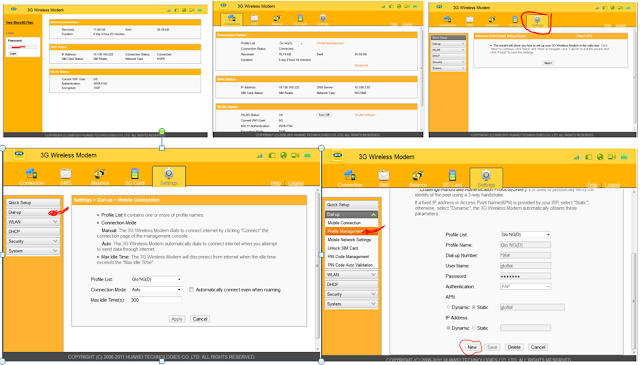
Task: Select Unlock SIM Card in Dial-up submenu
Action: click(x=343, y=248)
